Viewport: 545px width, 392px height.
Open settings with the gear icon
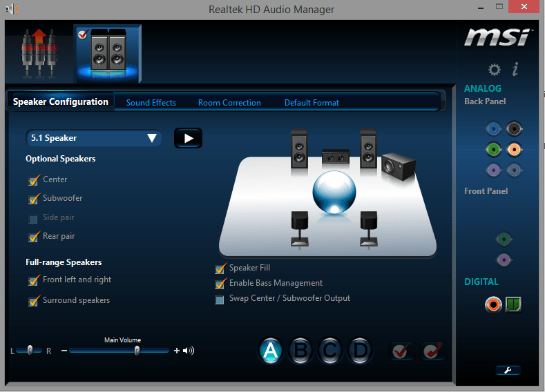click(494, 70)
